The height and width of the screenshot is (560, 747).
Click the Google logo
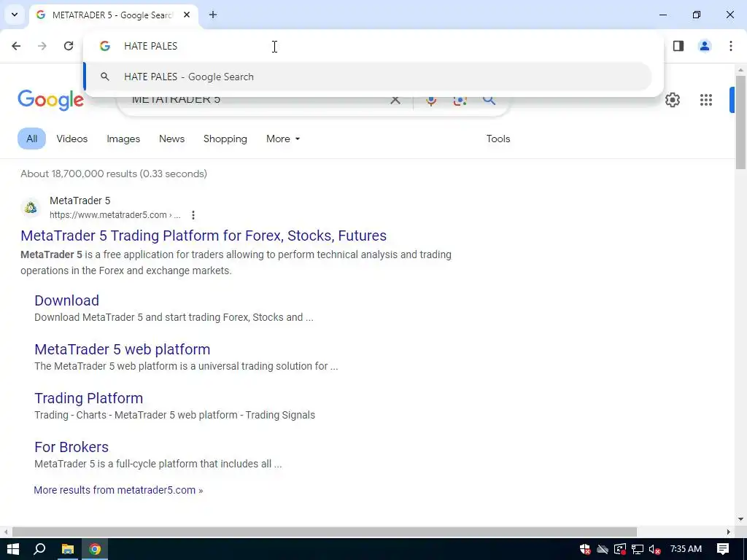pyautogui.click(x=50, y=101)
